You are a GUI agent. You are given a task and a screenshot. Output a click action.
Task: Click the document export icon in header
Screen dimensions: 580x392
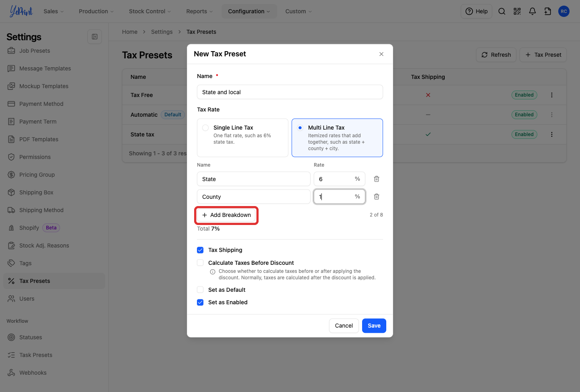point(548,11)
